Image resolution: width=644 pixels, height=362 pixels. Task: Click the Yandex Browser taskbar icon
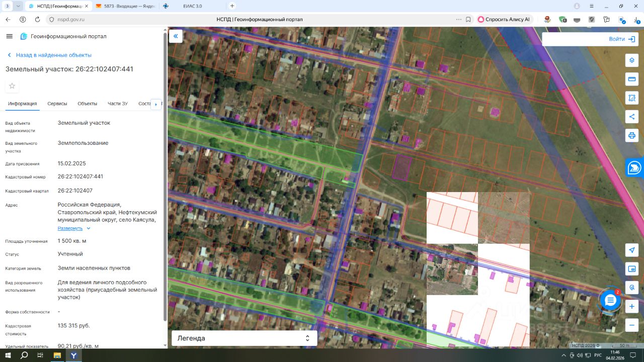74,355
